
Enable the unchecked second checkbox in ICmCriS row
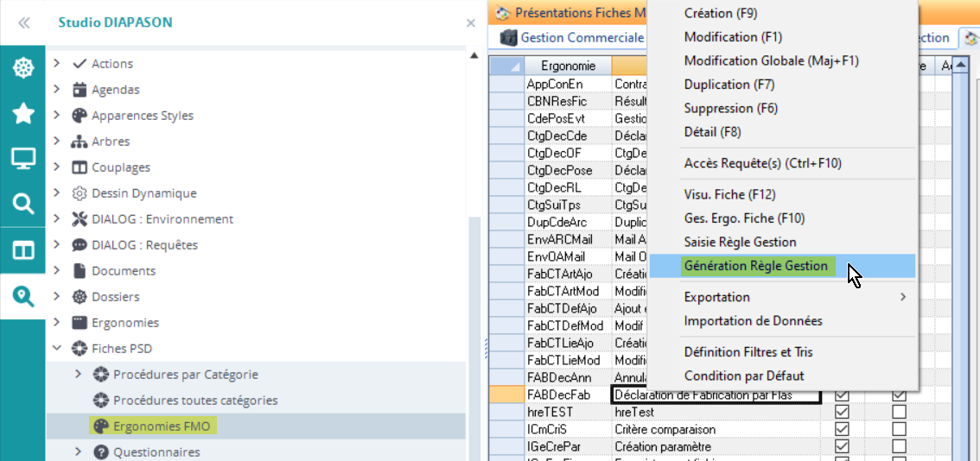pyautogui.click(x=899, y=430)
